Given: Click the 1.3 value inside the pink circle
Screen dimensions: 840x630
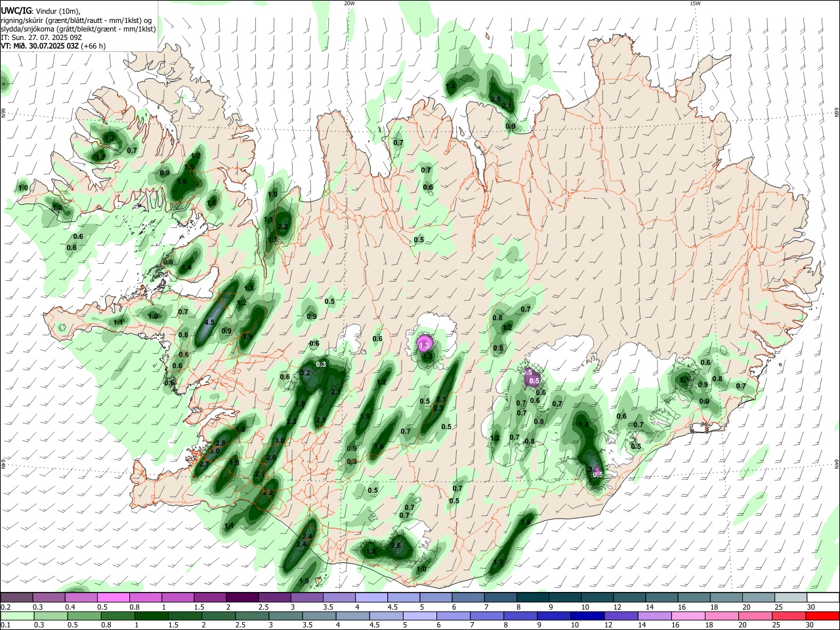Looking at the screenshot, I should click(x=424, y=345).
